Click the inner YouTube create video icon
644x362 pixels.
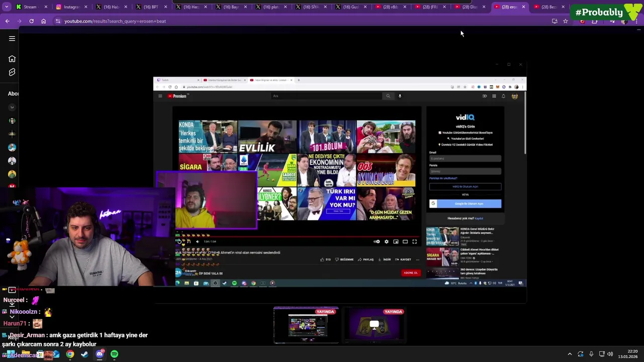(485, 96)
